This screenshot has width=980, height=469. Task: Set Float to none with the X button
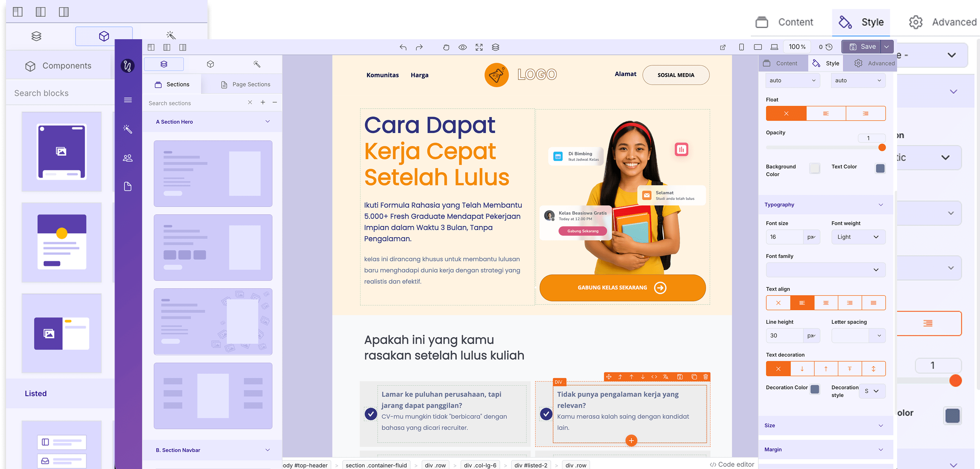(x=786, y=113)
